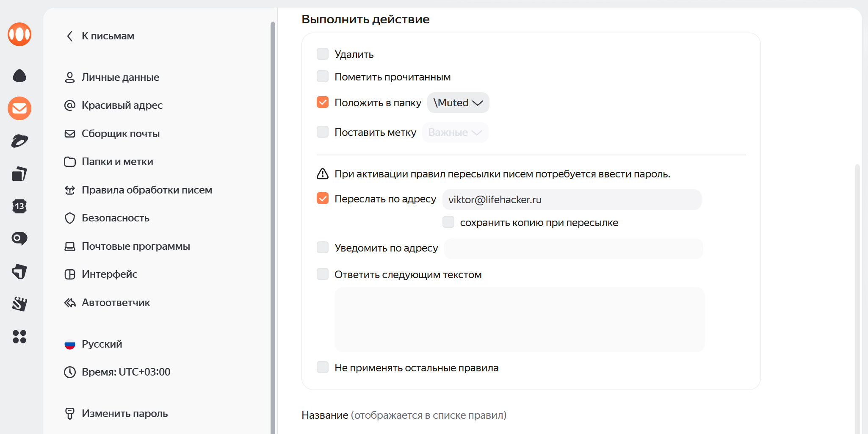Screen dimensions: 868x434
Task: Go back via К письмам link
Action: coord(108,36)
